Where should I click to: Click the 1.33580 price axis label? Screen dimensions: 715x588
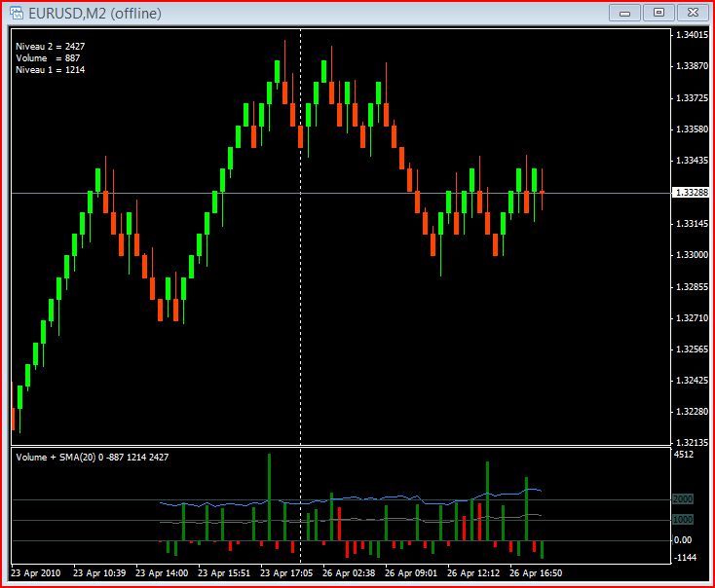click(x=692, y=129)
